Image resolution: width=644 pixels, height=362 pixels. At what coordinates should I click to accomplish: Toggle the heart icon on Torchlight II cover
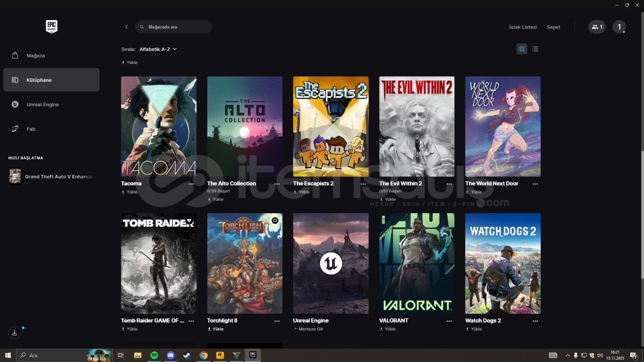click(275, 220)
